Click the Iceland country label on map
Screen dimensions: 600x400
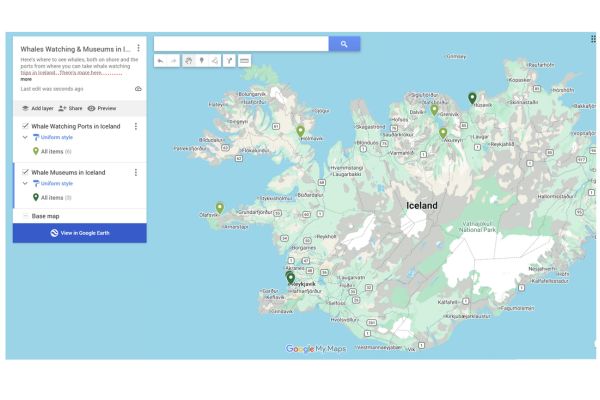pos(422,206)
